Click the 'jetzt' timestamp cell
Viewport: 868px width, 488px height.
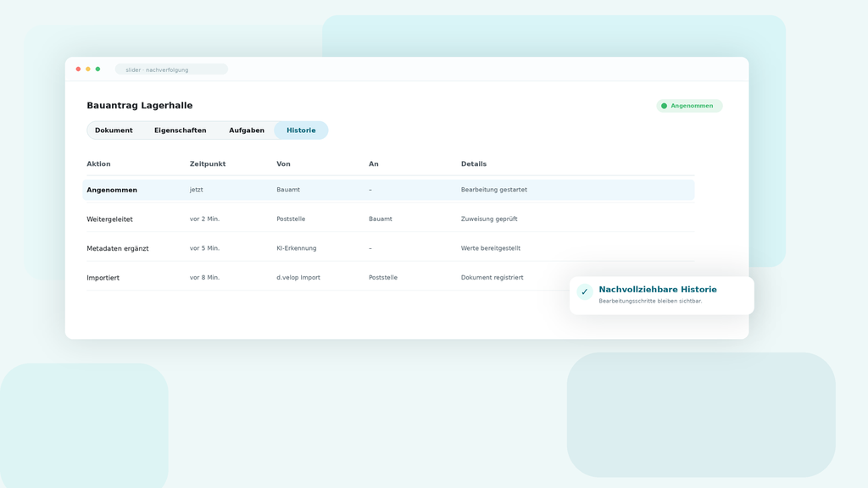tap(197, 190)
